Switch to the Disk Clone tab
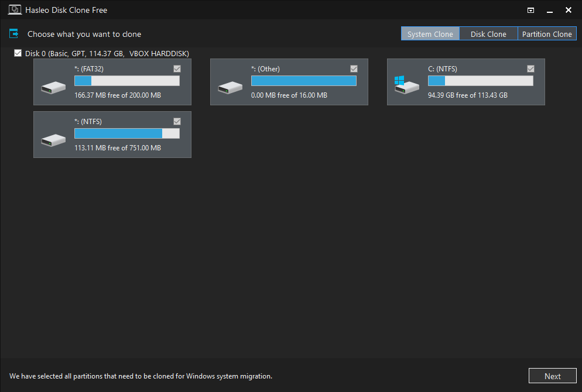 click(x=488, y=34)
